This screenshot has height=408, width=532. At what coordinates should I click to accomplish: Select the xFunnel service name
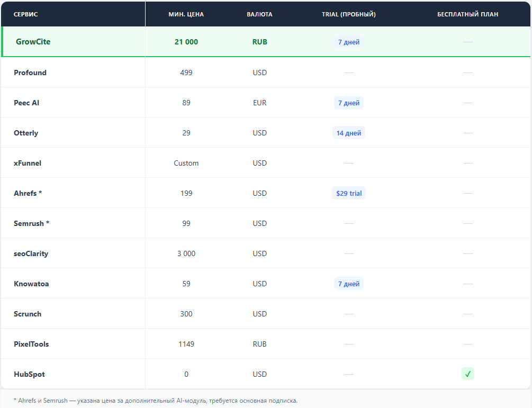[28, 163]
